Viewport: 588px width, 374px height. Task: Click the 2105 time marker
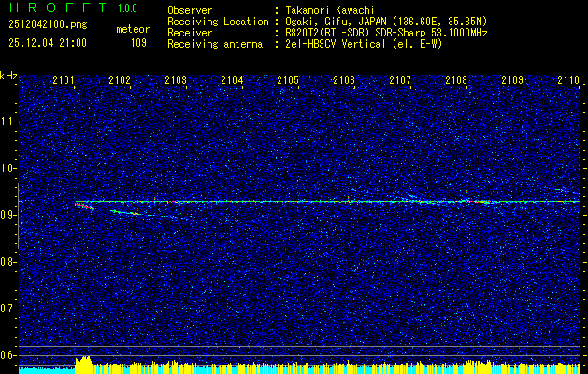point(288,79)
